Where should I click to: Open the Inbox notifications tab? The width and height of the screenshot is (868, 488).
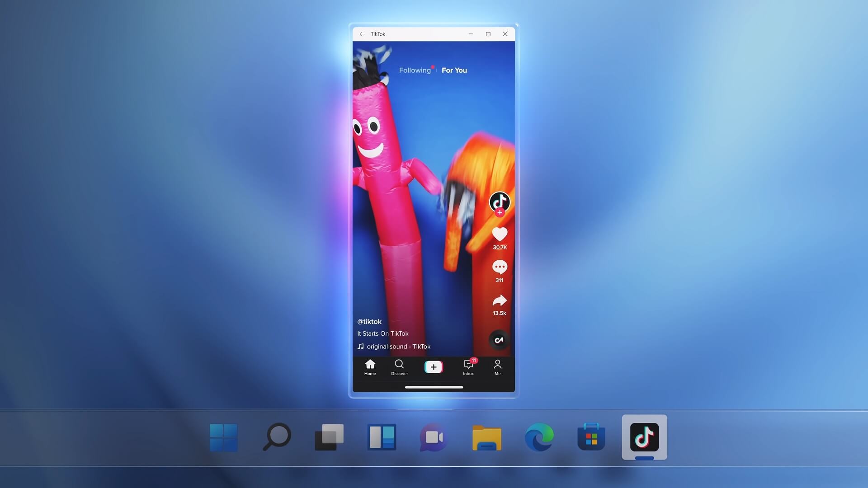[468, 366]
